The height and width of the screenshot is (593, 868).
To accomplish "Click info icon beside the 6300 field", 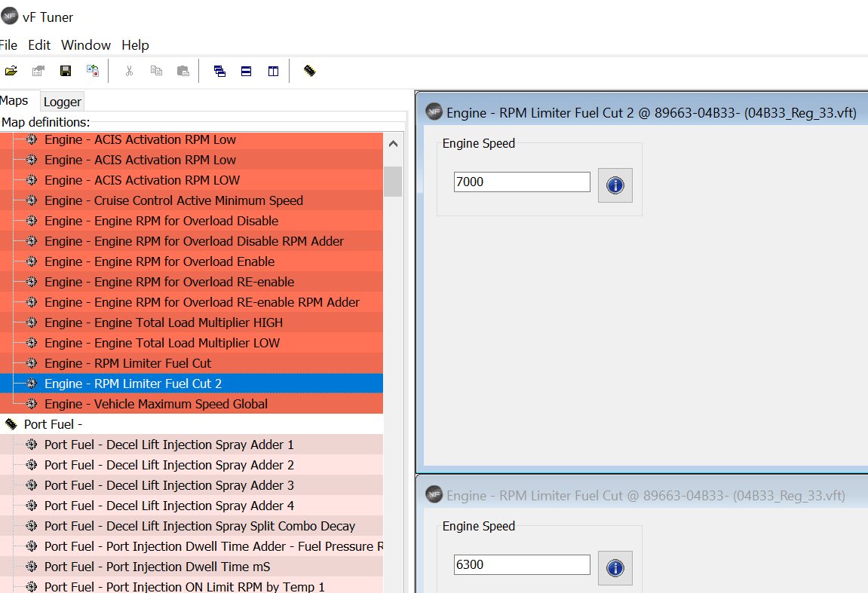I will click(x=615, y=568).
